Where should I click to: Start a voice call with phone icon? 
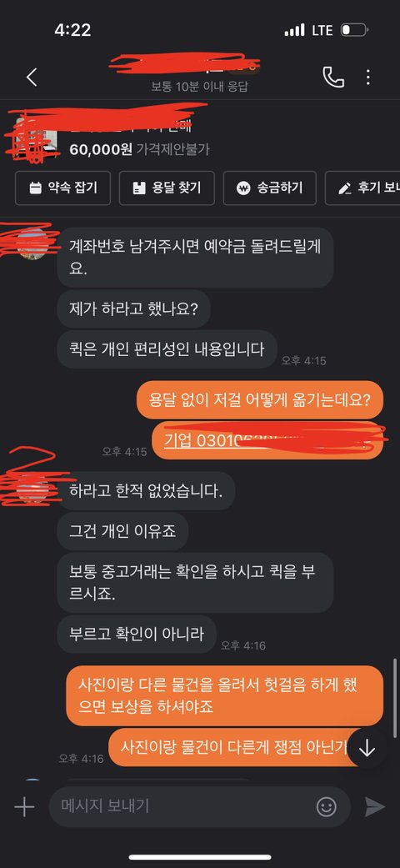point(333,77)
